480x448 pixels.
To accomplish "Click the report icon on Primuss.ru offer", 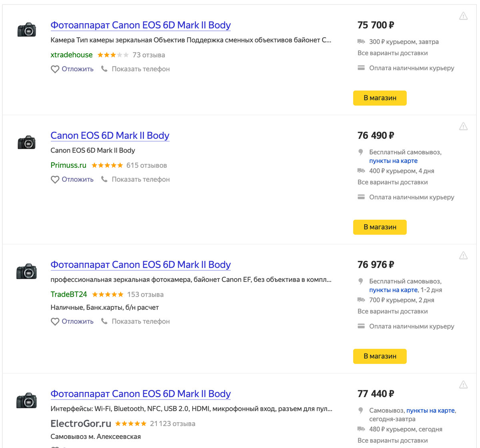I will pos(463,127).
